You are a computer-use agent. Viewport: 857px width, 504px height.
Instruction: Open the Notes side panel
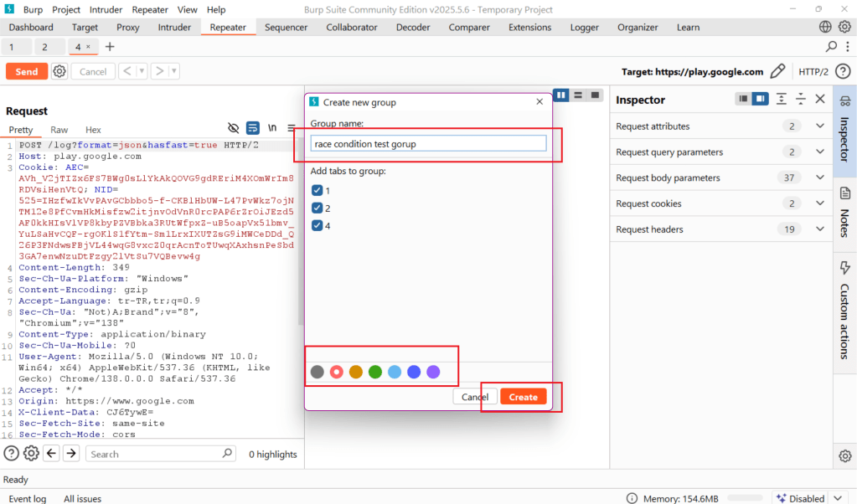tap(844, 211)
